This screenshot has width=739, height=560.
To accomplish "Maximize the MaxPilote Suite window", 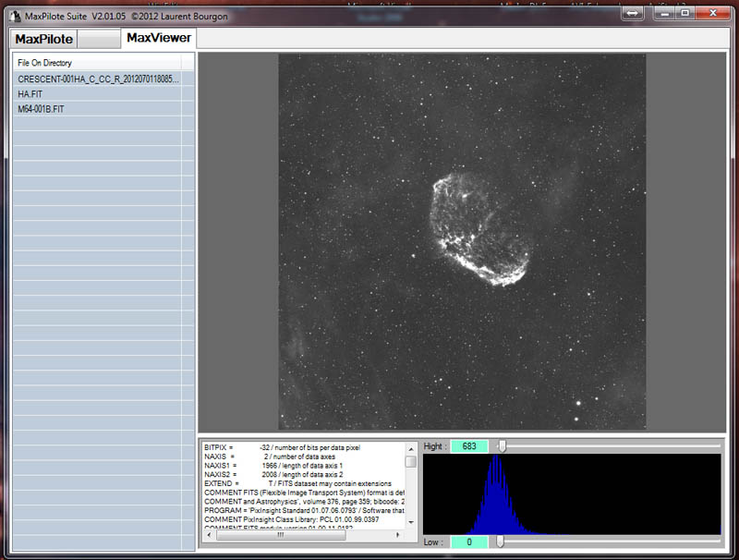I will (x=685, y=13).
